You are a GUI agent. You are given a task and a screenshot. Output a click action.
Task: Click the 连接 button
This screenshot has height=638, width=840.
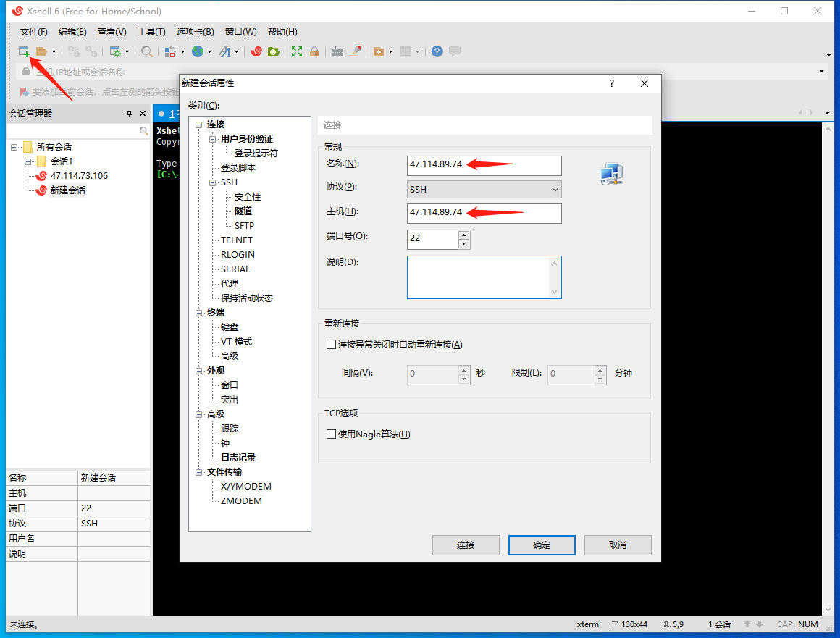pos(466,545)
